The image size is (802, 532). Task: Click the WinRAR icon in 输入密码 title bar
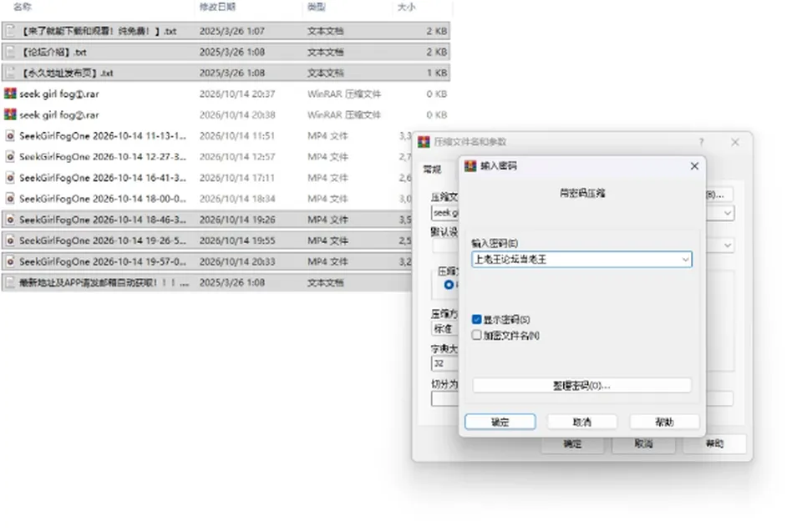click(470, 165)
